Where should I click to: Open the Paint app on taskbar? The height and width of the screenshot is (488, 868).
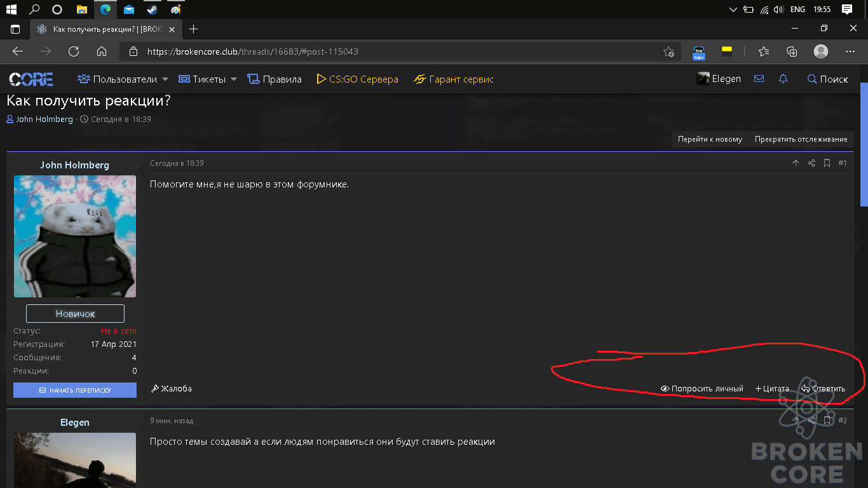[x=175, y=10]
